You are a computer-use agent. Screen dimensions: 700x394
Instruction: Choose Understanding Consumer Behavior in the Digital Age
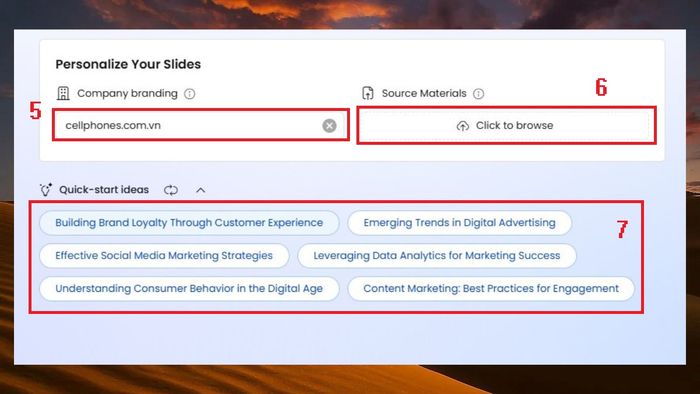click(189, 289)
